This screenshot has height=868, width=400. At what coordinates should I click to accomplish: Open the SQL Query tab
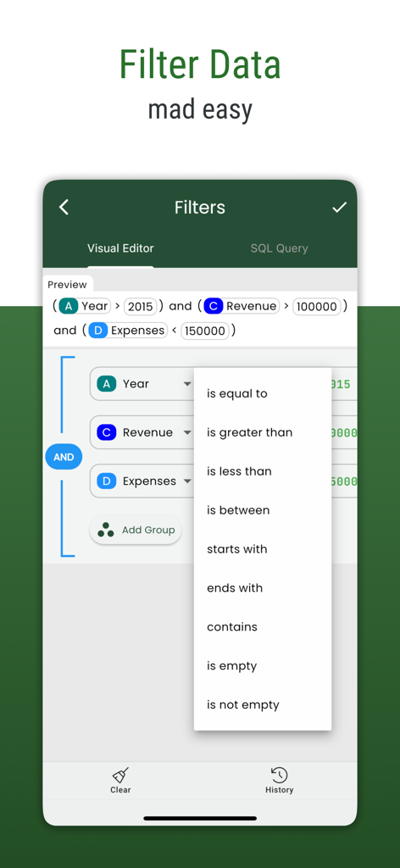pyautogui.click(x=279, y=248)
